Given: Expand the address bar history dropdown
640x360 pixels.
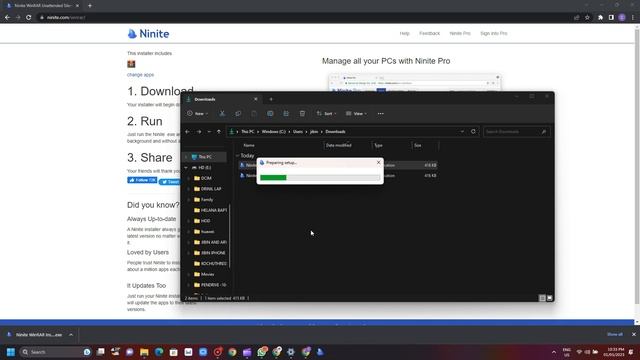Looking at the screenshot, I should coord(462,132).
